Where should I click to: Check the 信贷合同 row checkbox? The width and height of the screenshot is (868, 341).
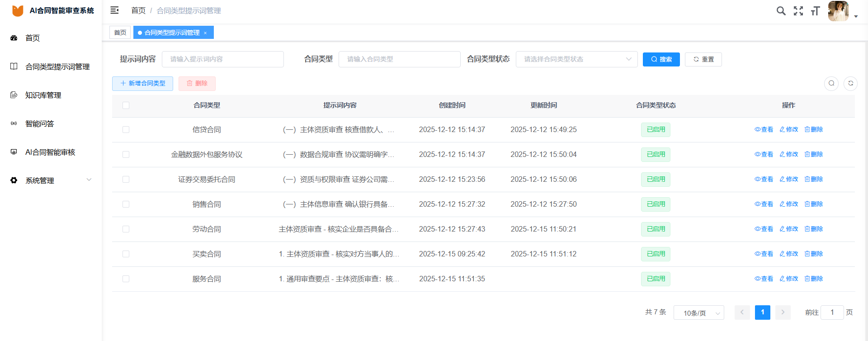126,130
